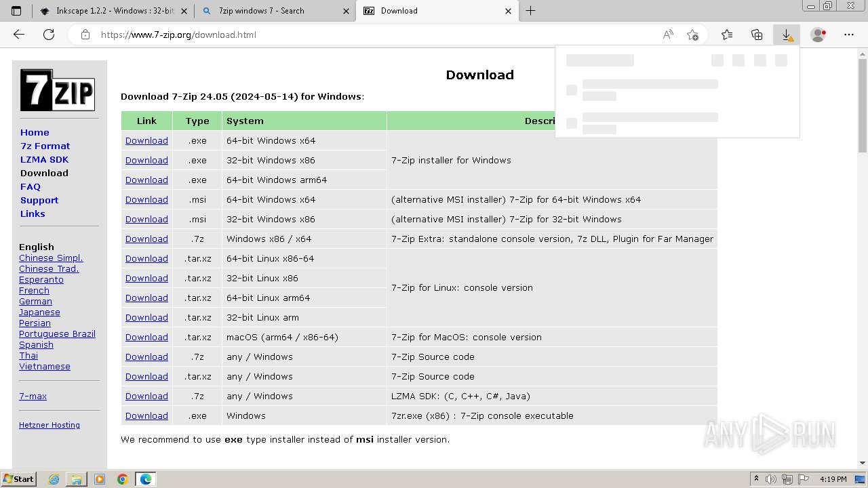Switch language to Chinese Trad.
This screenshot has width=868, height=488.
click(x=49, y=268)
